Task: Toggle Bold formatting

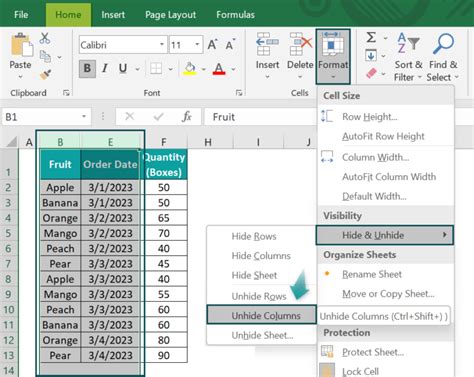Action: click(x=87, y=68)
